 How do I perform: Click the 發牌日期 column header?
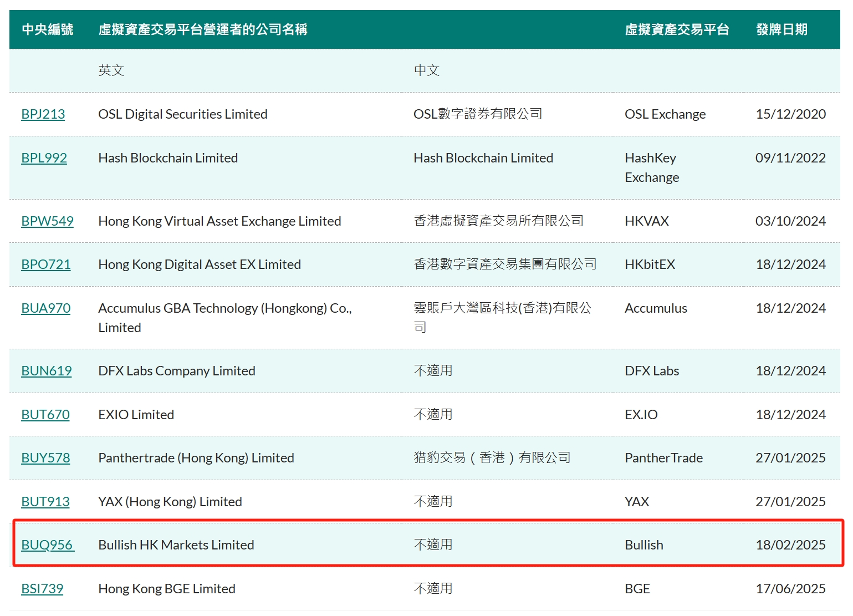coord(782,29)
